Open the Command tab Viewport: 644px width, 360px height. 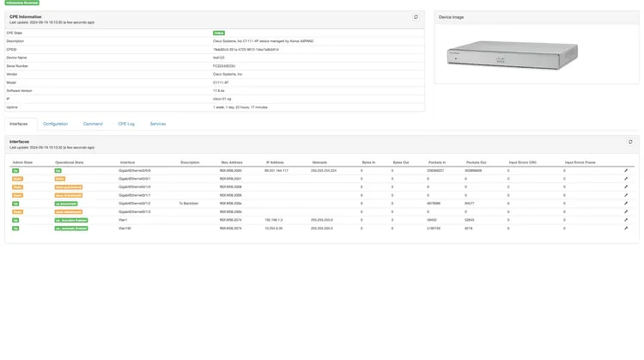(x=93, y=124)
